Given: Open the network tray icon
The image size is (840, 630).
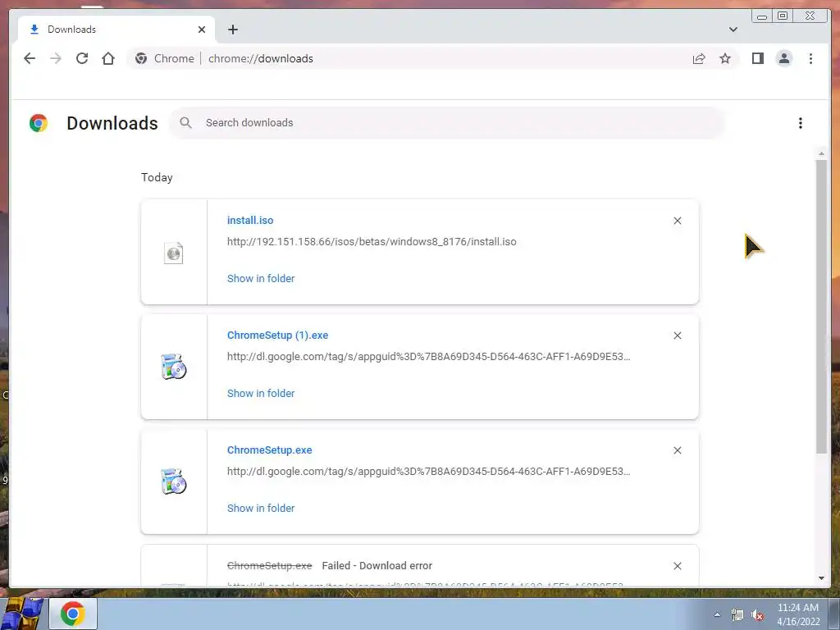Looking at the screenshot, I should click(x=737, y=615).
